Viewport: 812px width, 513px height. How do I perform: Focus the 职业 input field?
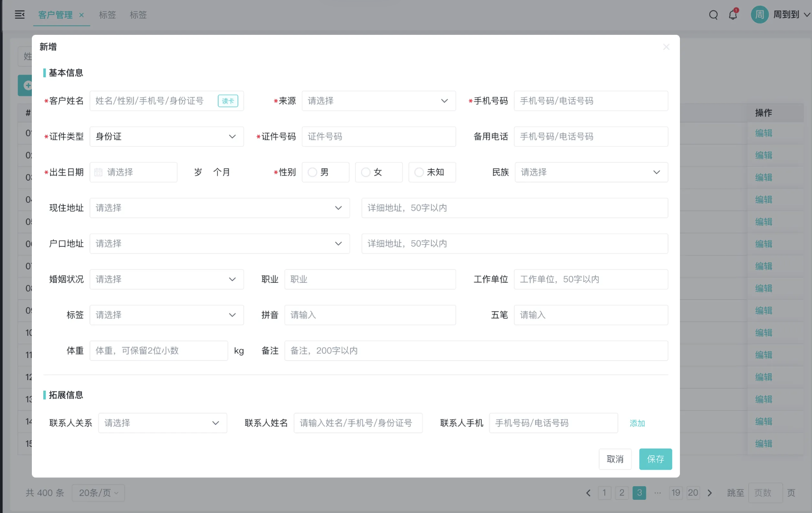pos(370,279)
